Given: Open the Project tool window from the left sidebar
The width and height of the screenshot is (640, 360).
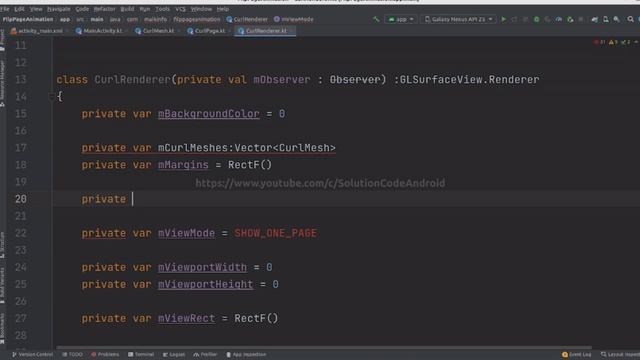Looking at the screenshot, I should (2, 41).
